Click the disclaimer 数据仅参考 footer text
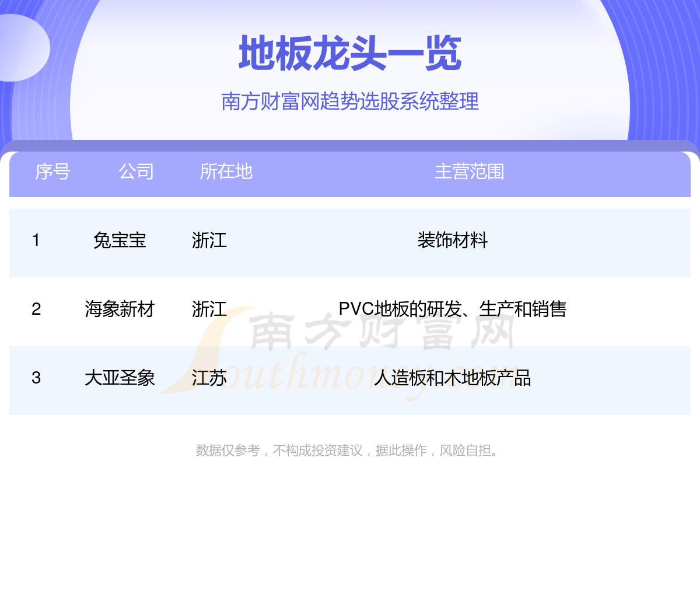 [348, 450]
